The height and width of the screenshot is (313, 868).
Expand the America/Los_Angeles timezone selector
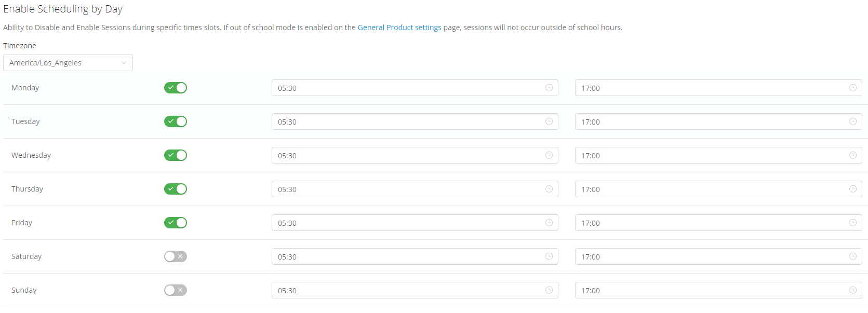[x=68, y=63]
